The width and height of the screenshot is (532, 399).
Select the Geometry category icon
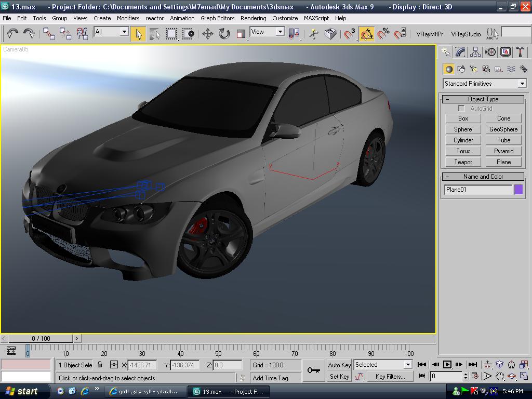(449, 69)
